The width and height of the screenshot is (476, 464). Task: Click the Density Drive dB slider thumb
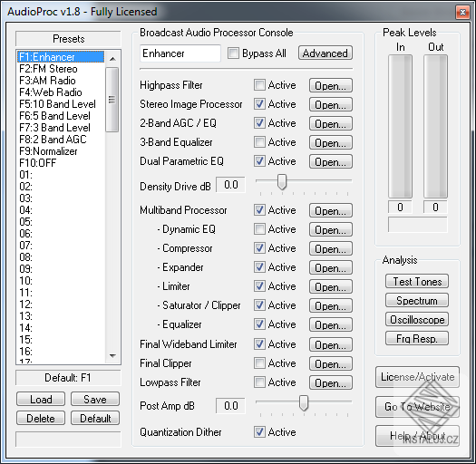point(282,182)
